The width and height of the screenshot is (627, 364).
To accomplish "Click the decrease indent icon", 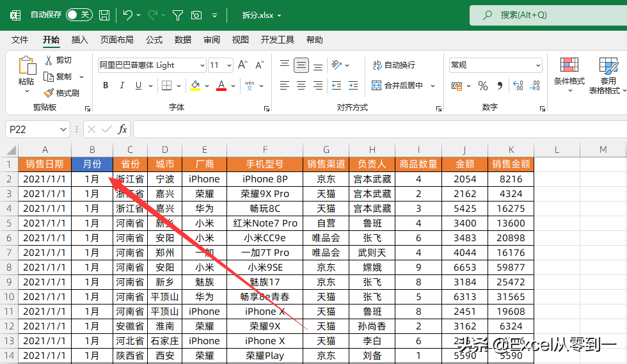I will [337, 85].
